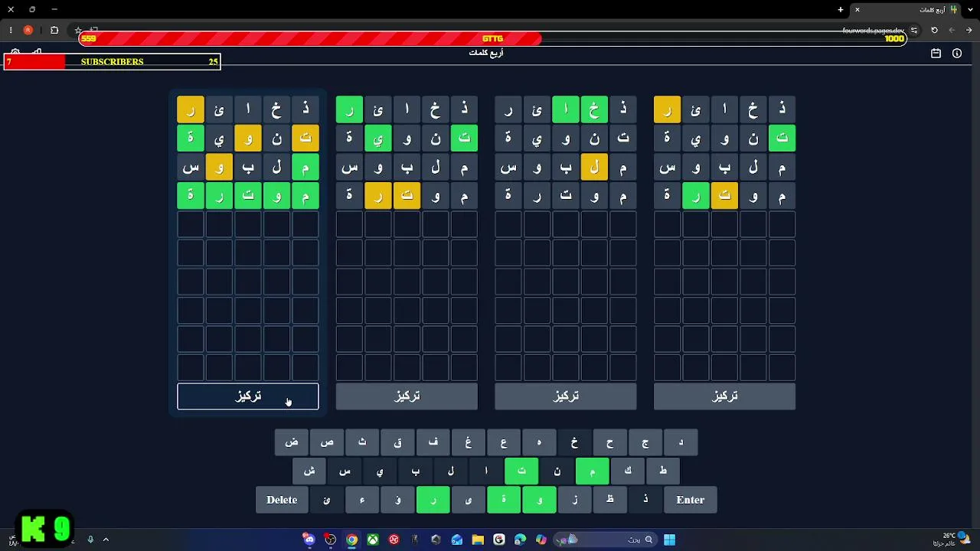Image resolution: width=980 pixels, height=551 pixels.
Task: Open a new browser tab with plus
Action: pos(841,9)
